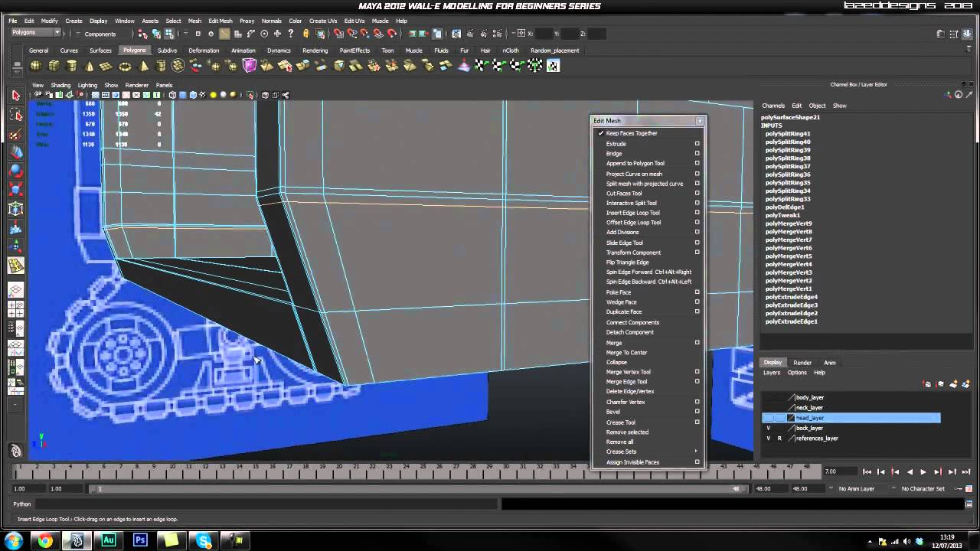Click the play forwards button
This screenshot has width=980, height=551.
pos(923,472)
